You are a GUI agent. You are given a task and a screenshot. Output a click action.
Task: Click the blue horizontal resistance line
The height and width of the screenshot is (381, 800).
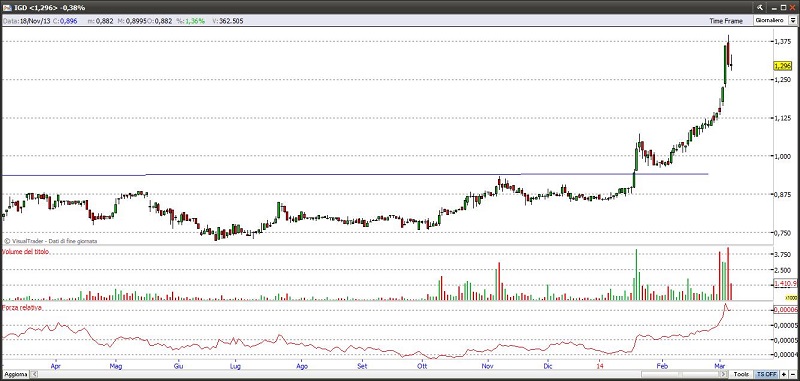click(355, 174)
